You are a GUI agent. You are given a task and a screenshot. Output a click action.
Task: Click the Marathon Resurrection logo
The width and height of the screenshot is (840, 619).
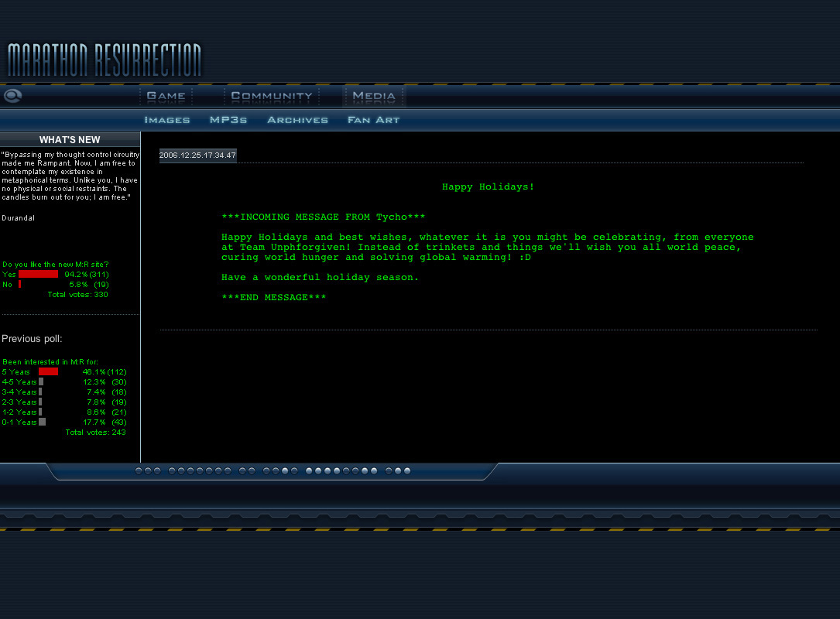click(x=105, y=60)
